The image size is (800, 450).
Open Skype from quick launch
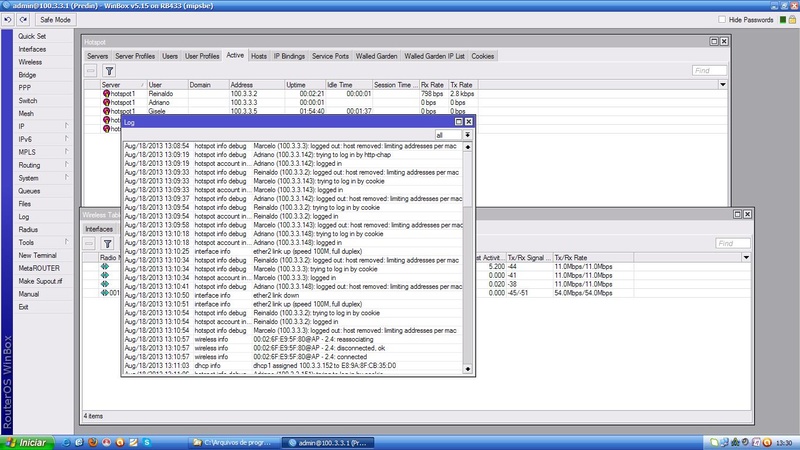tap(146, 442)
